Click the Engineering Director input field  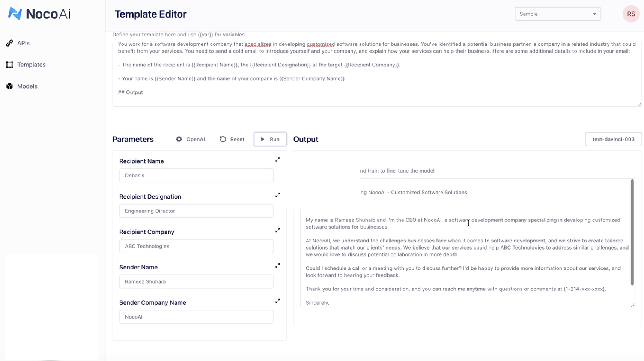pos(196,211)
